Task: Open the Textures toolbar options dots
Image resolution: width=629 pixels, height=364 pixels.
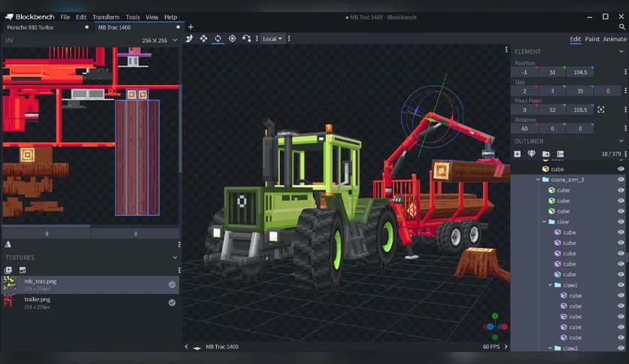Action: (179, 270)
